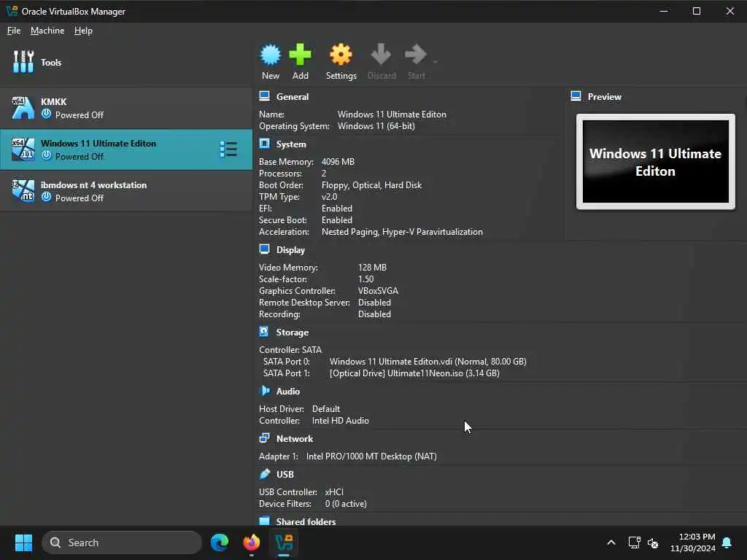Click the Graphics Controller VBoxSVGA value
747x560 pixels.
coord(378,291)
